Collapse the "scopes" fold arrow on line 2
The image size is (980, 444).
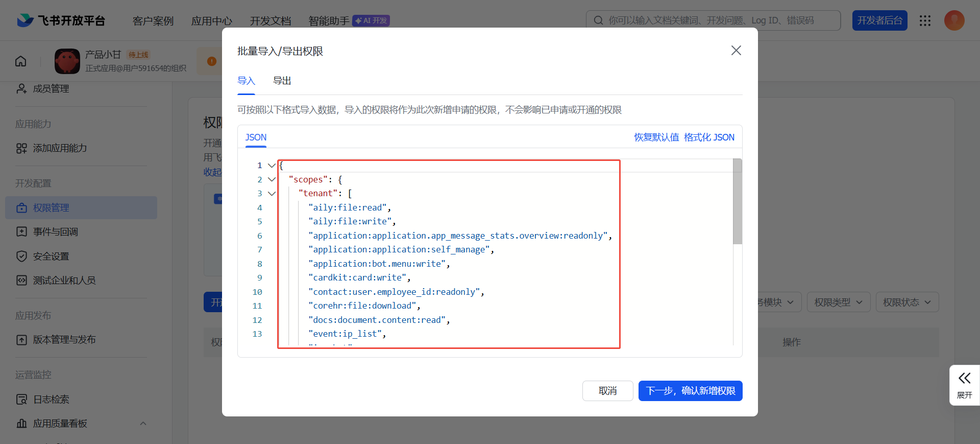click(272, 179)
